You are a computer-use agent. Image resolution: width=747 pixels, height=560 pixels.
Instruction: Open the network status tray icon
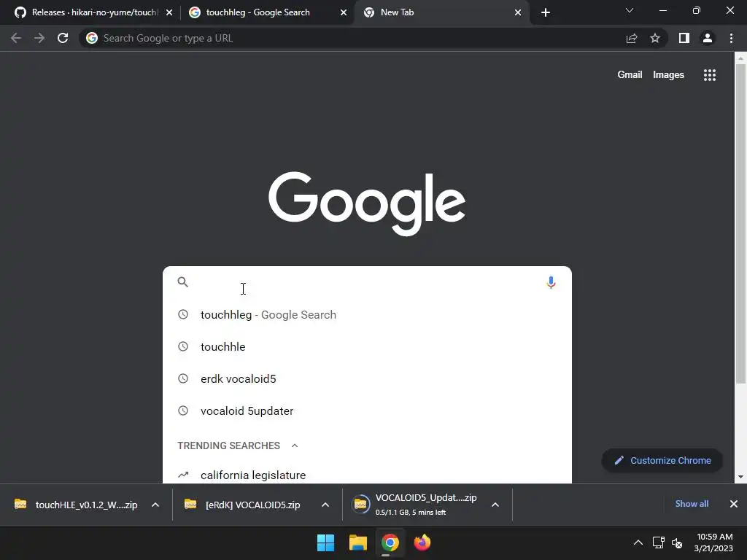[659, 542]
